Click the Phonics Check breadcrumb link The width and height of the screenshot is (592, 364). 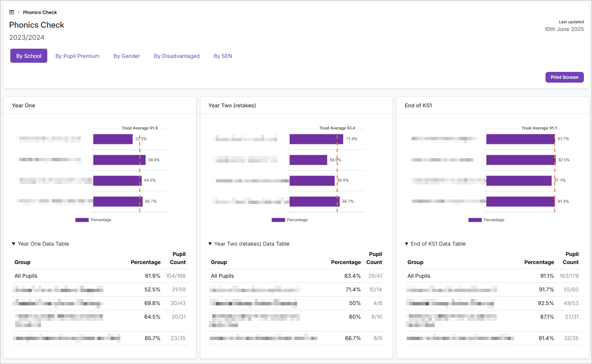point(40,13)
